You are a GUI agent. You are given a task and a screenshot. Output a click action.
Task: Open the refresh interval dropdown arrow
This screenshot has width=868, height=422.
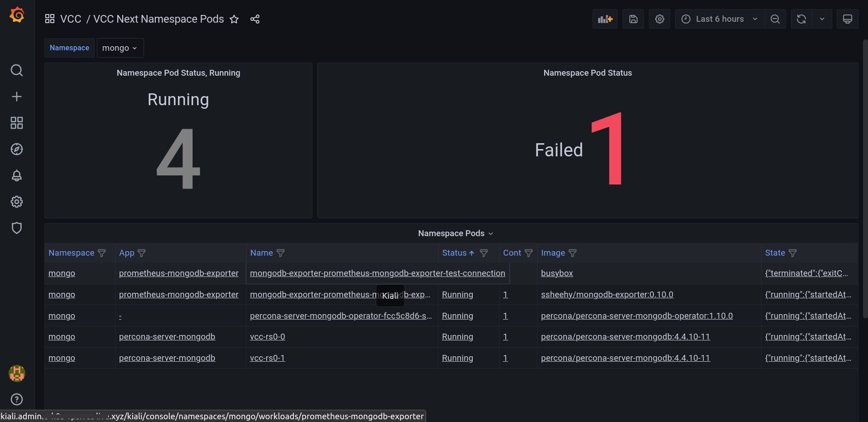822,19
